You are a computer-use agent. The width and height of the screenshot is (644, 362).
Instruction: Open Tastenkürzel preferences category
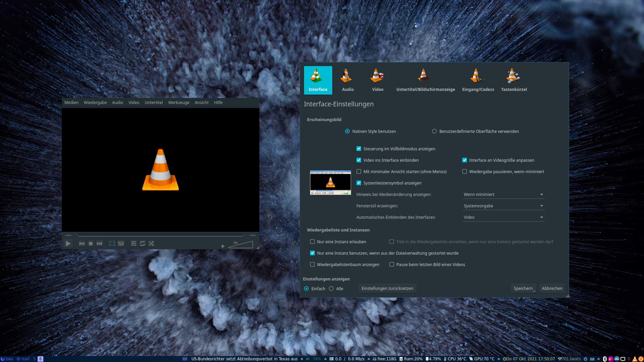pyautogui.click(x=514, y=80)
